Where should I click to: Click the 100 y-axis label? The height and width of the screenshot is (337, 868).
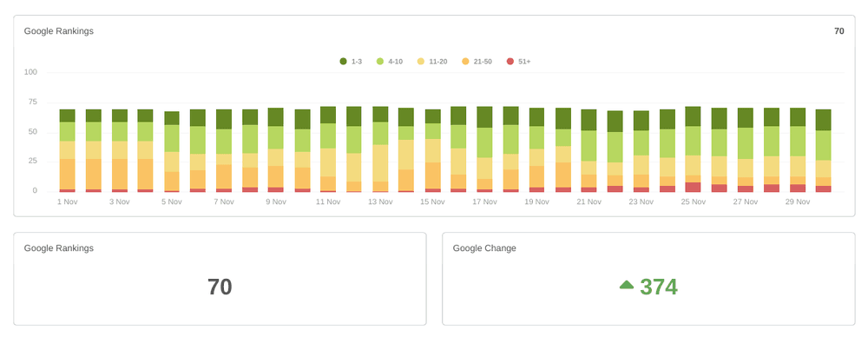(30, 72)
